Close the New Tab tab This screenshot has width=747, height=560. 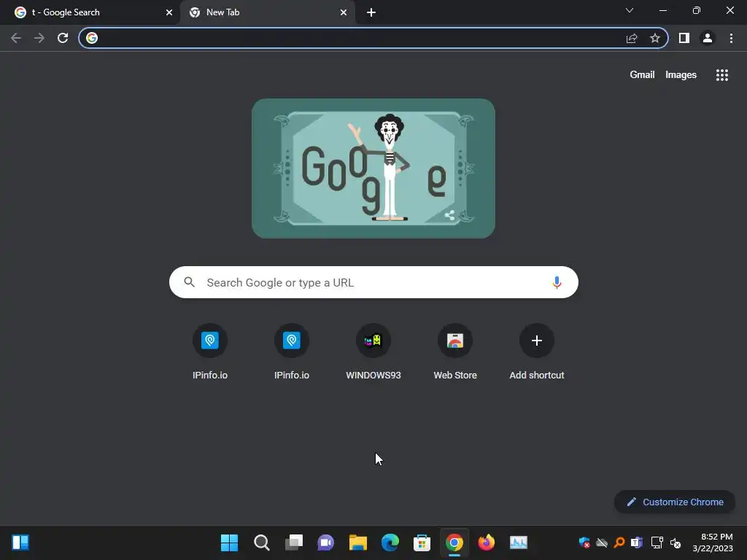344,12
